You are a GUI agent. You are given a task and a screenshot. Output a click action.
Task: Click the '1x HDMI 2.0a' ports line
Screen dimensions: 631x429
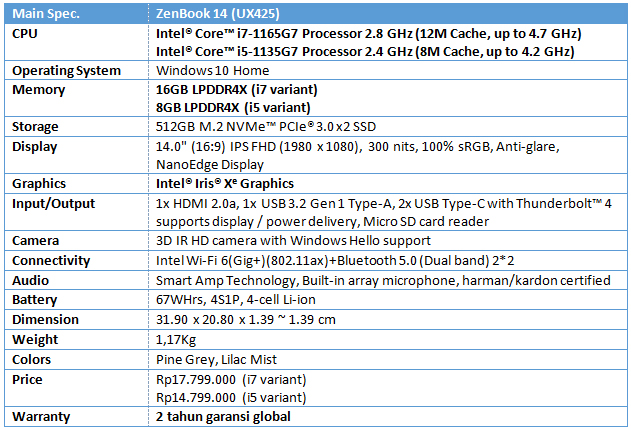pos(384,204)
